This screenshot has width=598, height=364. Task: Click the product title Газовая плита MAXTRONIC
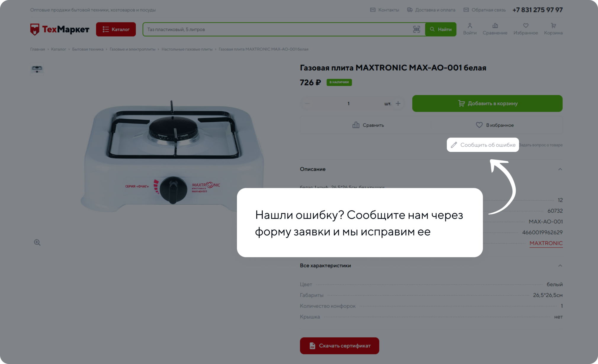pos(393,68)
